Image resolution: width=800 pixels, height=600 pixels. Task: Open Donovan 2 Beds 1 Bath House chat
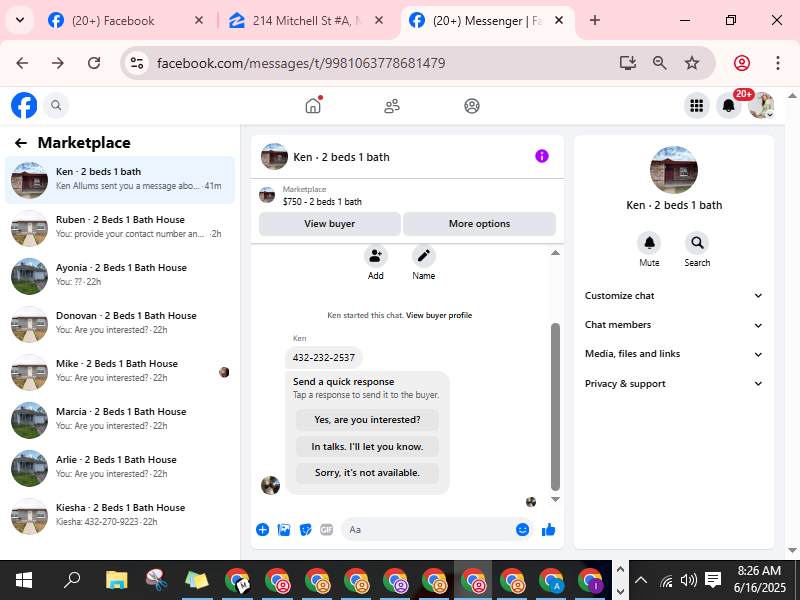(120, 323)
